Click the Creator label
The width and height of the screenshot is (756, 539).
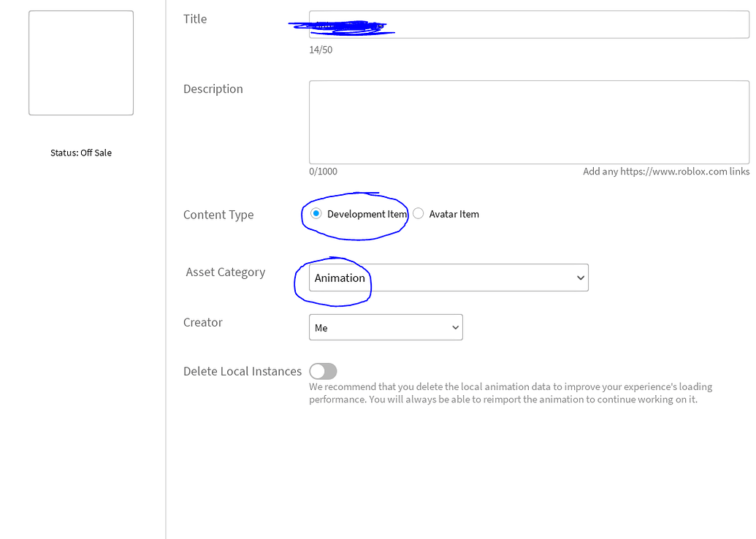203,322
